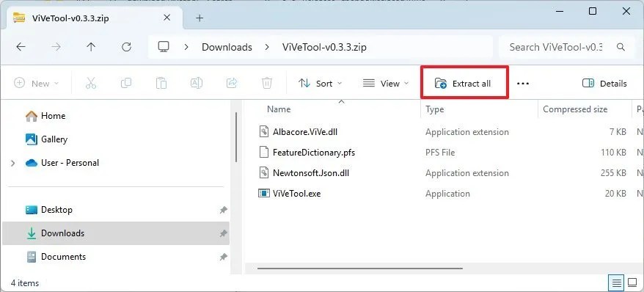Click the horizontal scrollbar in file list

(x=360, y=269)
